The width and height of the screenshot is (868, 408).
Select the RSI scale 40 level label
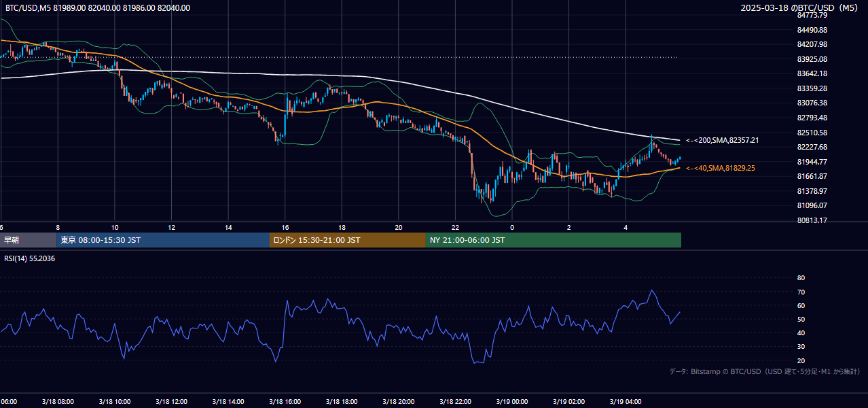[801, 333]
